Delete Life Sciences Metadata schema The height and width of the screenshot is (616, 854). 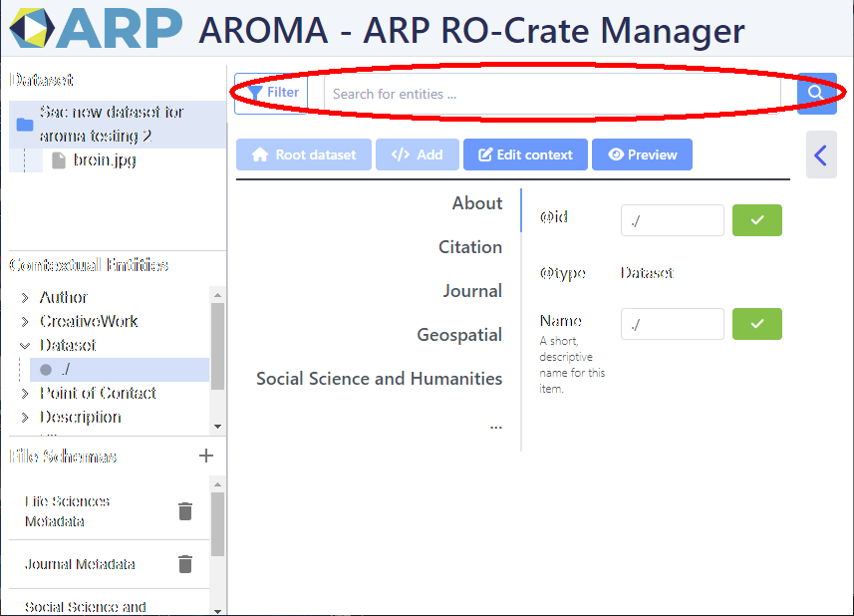coord(185,511)
